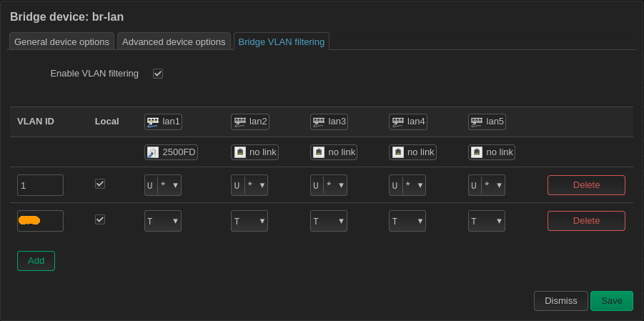
Task: Delete the VLAN 1 row
Action: click(x=586, y=185)
